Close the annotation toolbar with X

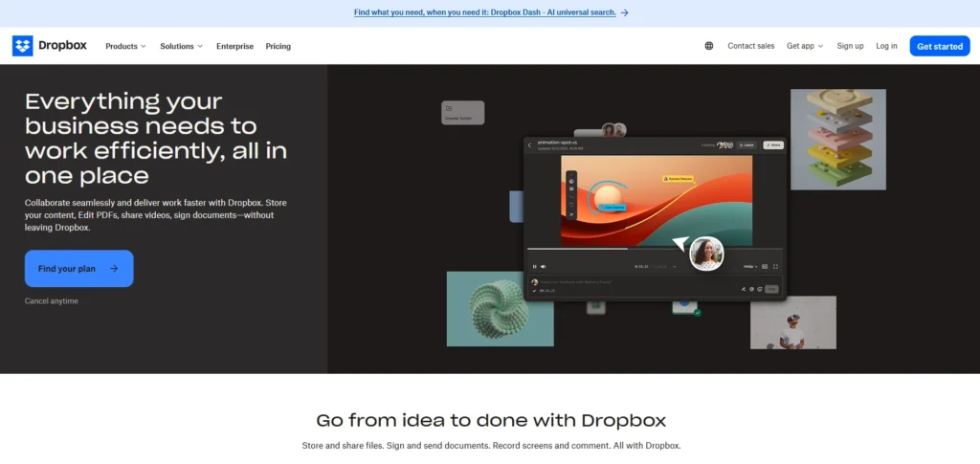click(572, 215)
